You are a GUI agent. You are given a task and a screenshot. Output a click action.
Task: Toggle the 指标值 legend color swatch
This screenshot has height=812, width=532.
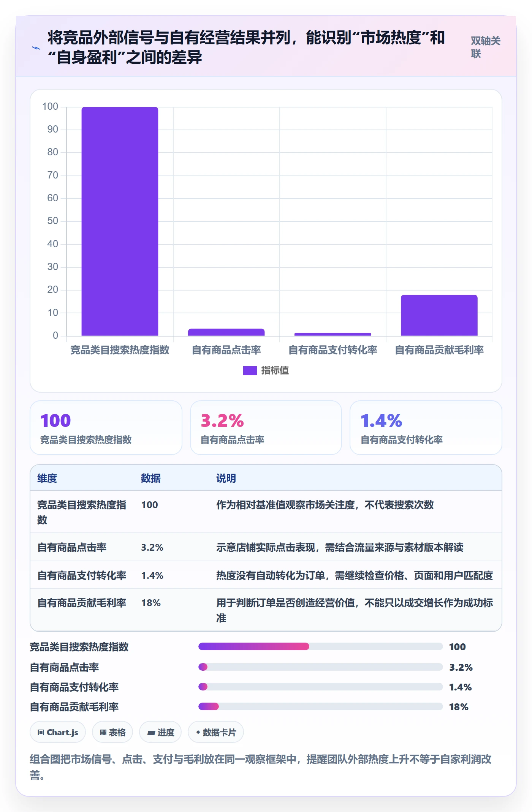[250, 370]
